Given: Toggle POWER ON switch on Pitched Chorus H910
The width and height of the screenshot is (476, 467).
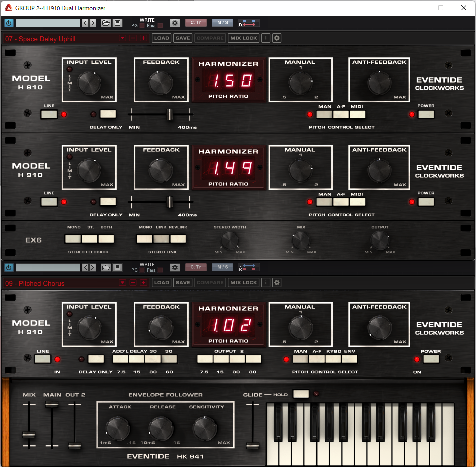Looking at the screenshot, I should point(431,359).
